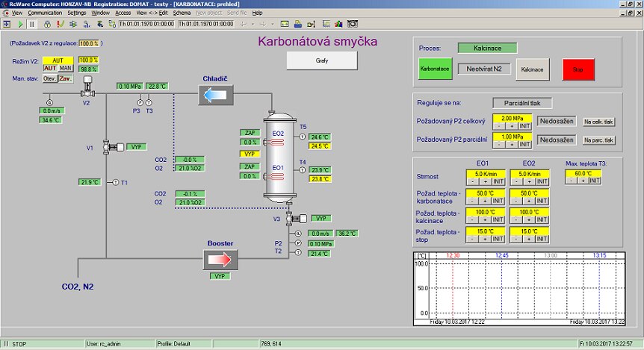
Task: Click the Booster red arrow icon
Action: 220,259
